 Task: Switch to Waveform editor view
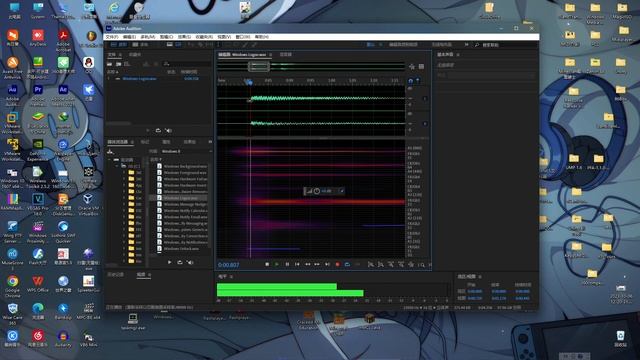click(x=119, y=44)
